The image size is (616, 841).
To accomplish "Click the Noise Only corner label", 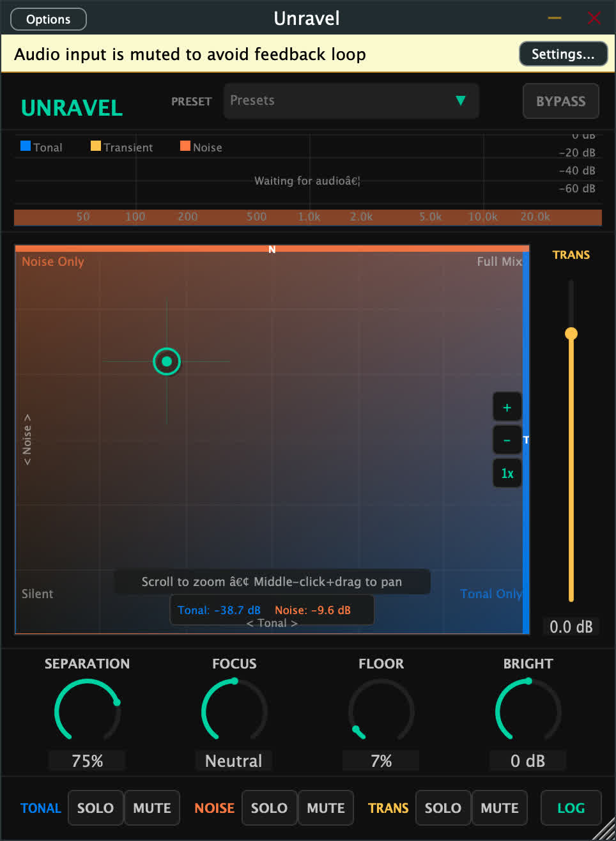I will [53, 261].
